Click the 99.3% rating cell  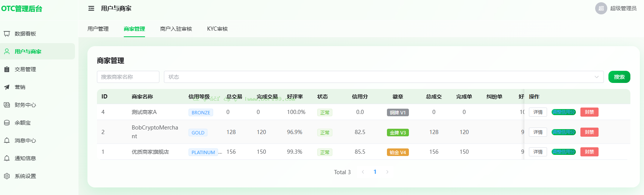tap(295, 152)
